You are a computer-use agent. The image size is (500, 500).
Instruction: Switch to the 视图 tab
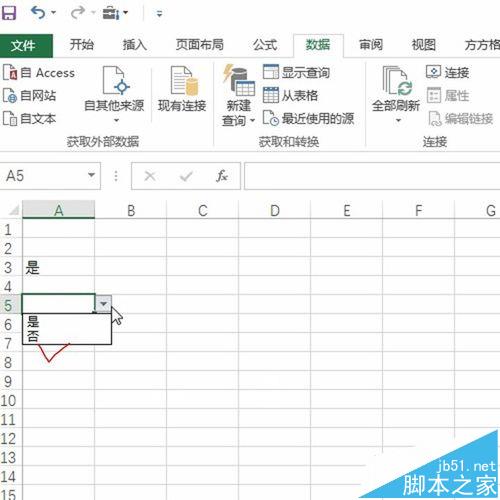423,45
